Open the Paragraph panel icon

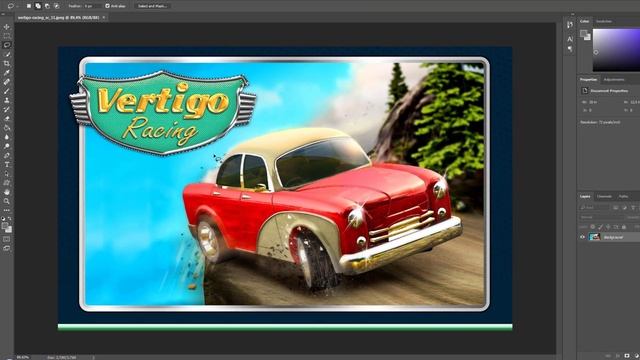(570, 49)
